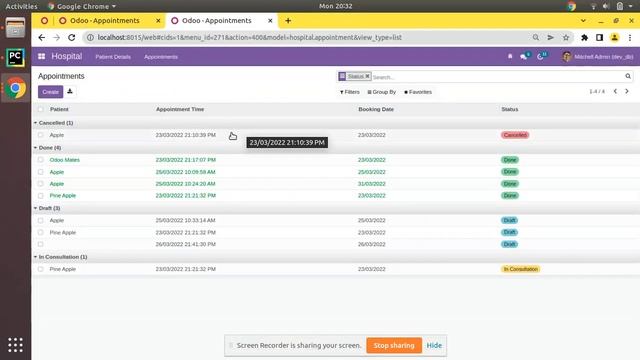Check the Odoo Mates row checkbox
The image size is (640, 360).
point(40,160)
